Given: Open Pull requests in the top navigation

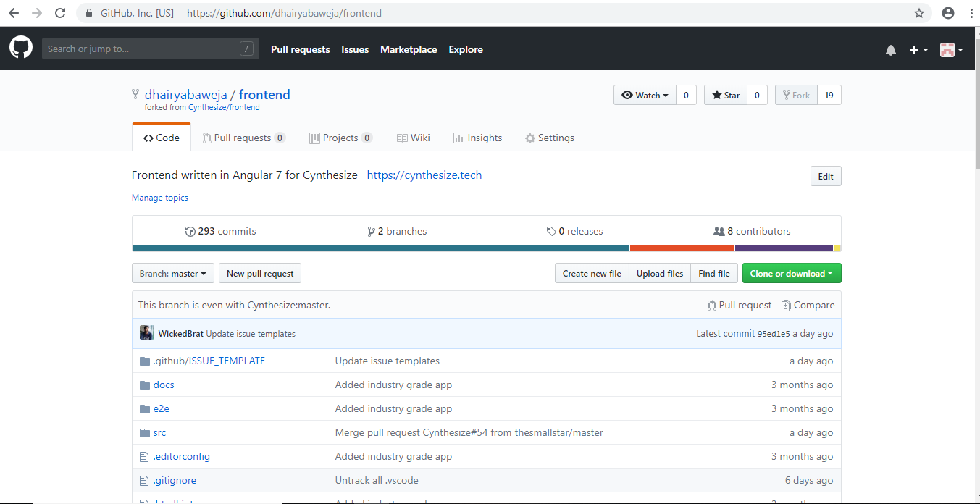Looking at the screenshot, I should (300, 49).
